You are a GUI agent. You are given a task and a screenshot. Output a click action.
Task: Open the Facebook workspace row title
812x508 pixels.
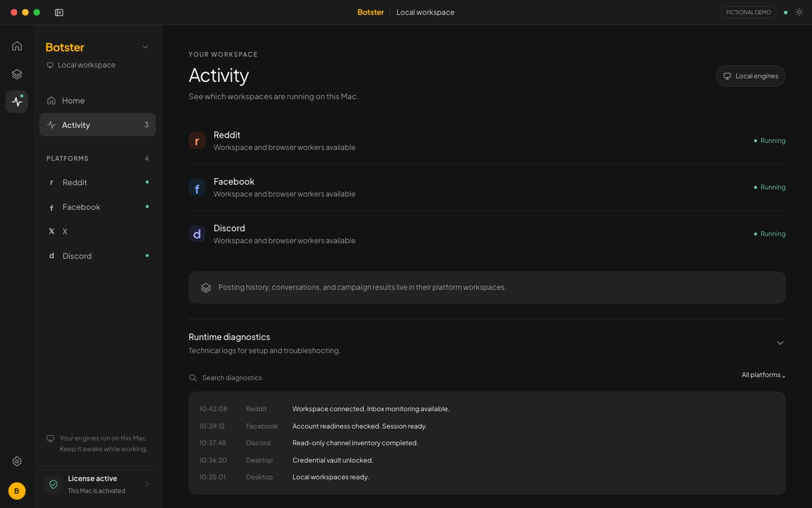[234, 182]
